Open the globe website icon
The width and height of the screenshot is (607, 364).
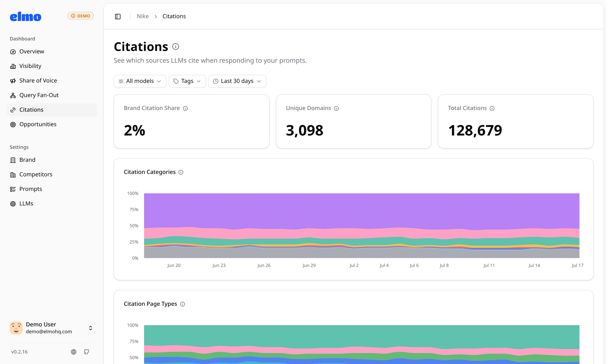coord(74,352)
